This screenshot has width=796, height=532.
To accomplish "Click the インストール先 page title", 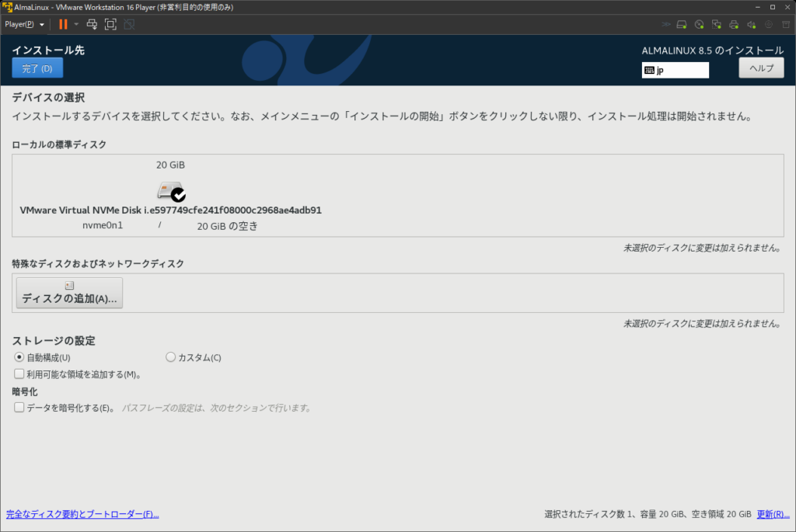I will pyautogui.click(x=48, y=50).
